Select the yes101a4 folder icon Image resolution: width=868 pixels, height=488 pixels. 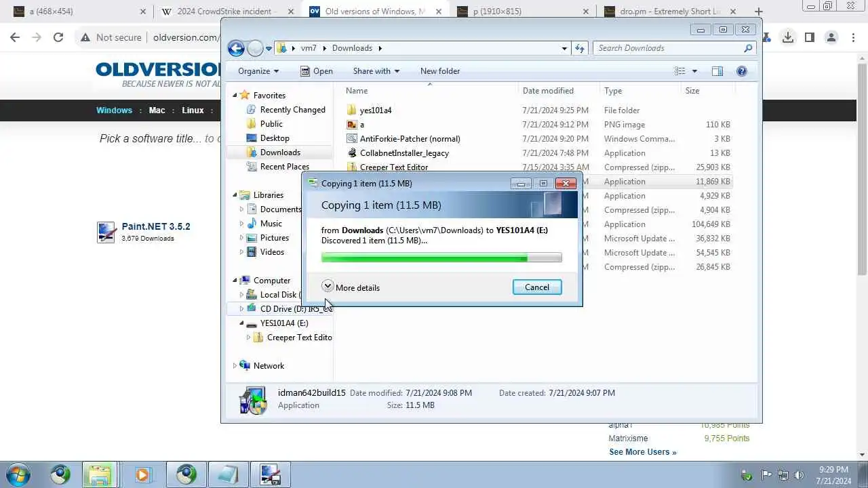point(351,110)
